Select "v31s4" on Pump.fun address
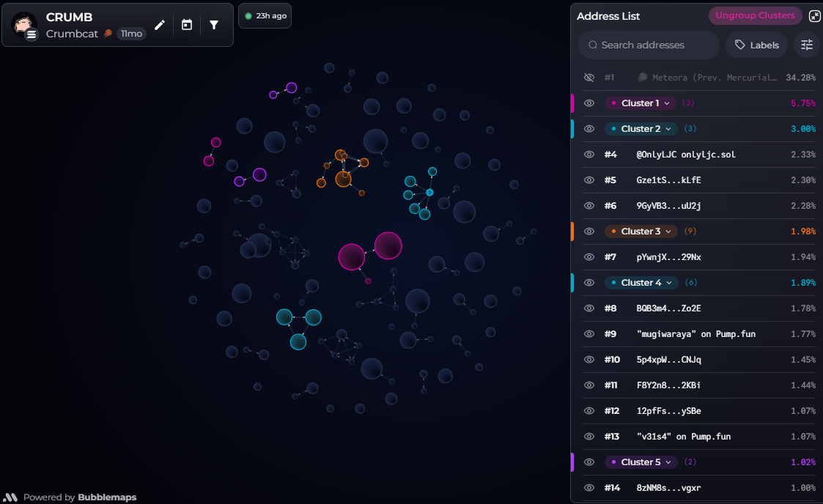Viewport: 823px width, 504px height. click(x=683, y=437)
